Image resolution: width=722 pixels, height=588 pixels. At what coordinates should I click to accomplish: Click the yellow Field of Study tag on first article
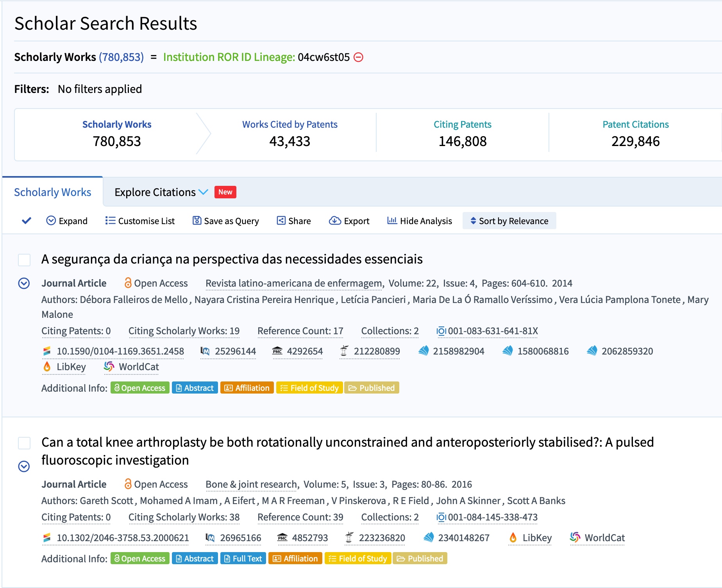[309, 388]
